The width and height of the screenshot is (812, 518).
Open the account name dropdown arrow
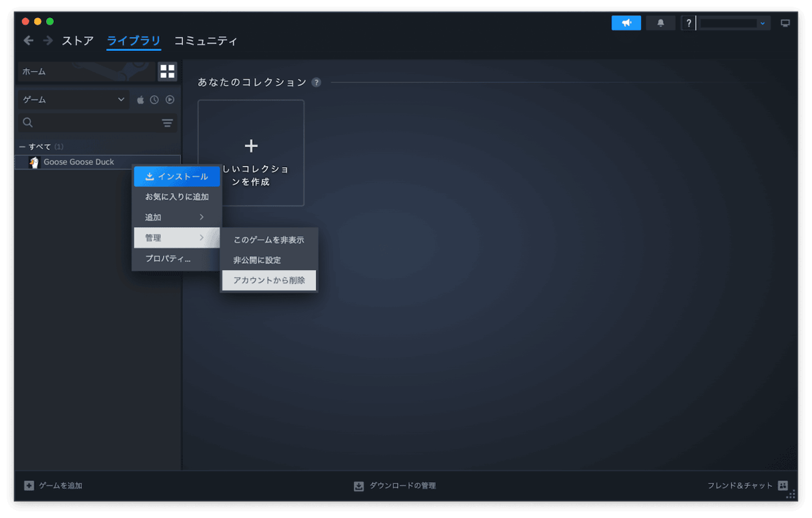coord(763,22)
